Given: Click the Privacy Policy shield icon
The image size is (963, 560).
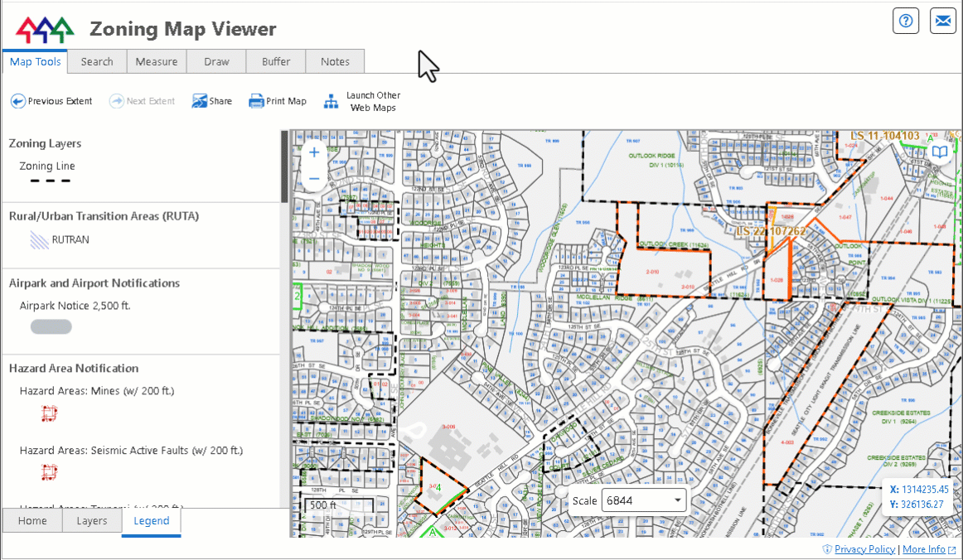Looking at the screenshot, I should click(827, 549).
